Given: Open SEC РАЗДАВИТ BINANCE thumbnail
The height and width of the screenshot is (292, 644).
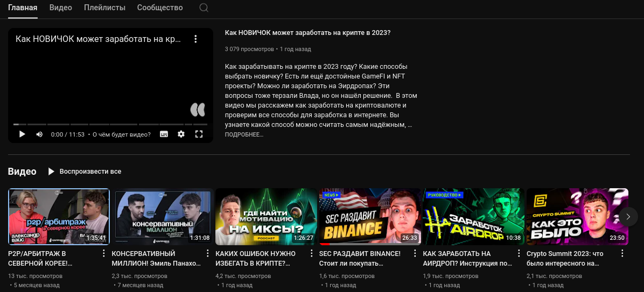Looking at the screenshot, I should point(370,217).
